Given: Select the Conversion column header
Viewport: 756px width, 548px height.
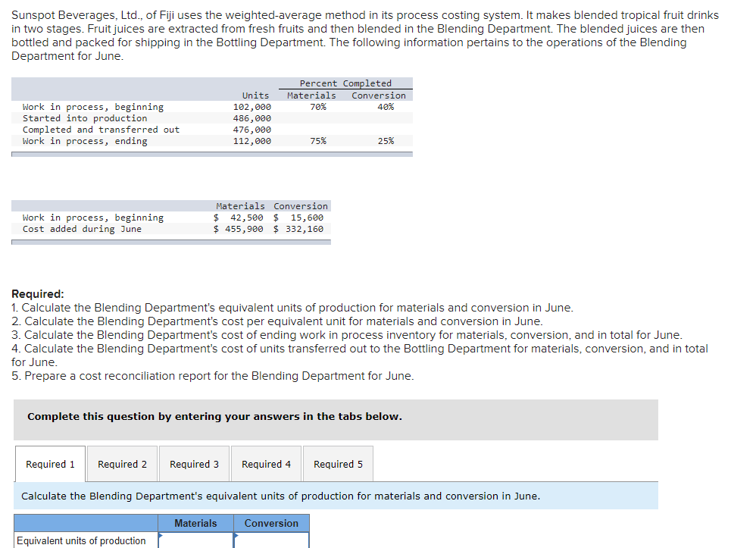Looking at the screenshot, I should click(271, 523).
